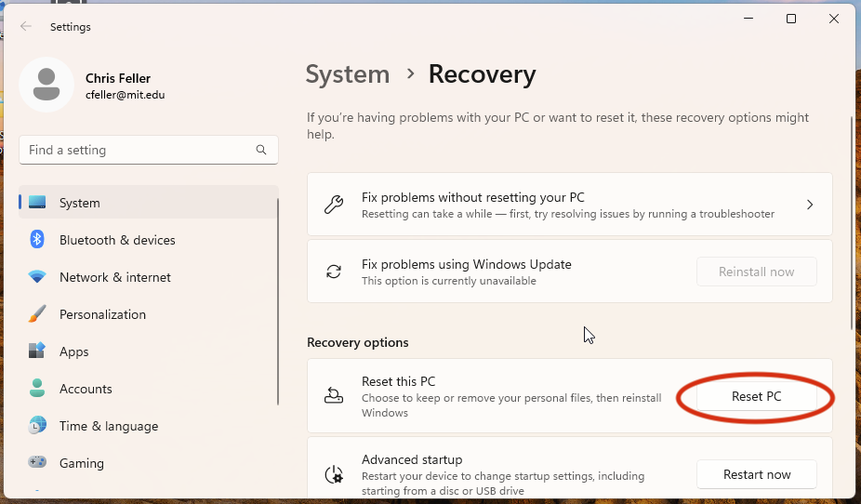
Task: Navigate to Accounts settings
Action: [x=148, y=389]
